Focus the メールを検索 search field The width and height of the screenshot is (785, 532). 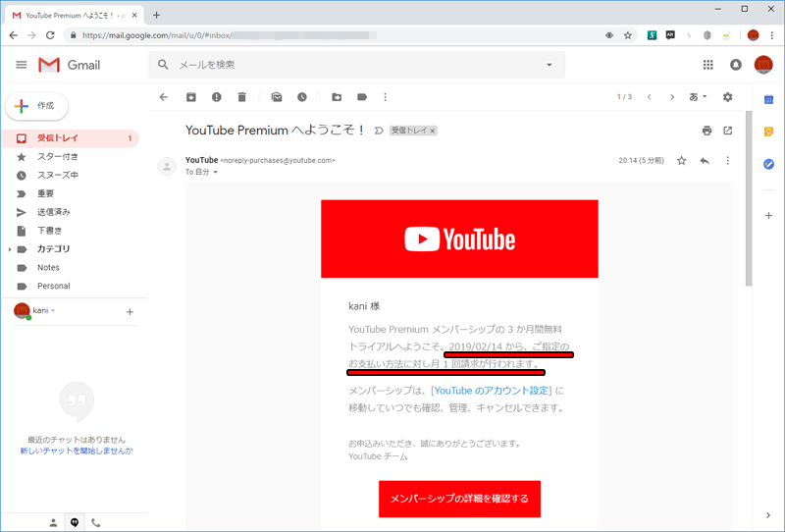(x=356, y=65)
